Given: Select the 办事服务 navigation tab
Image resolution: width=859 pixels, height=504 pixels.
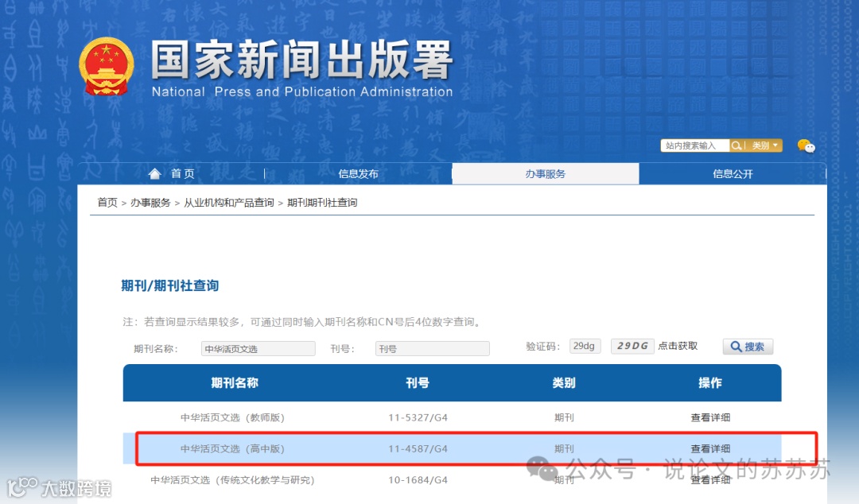Looking at the screenshot, I should [x=545, y=173].
